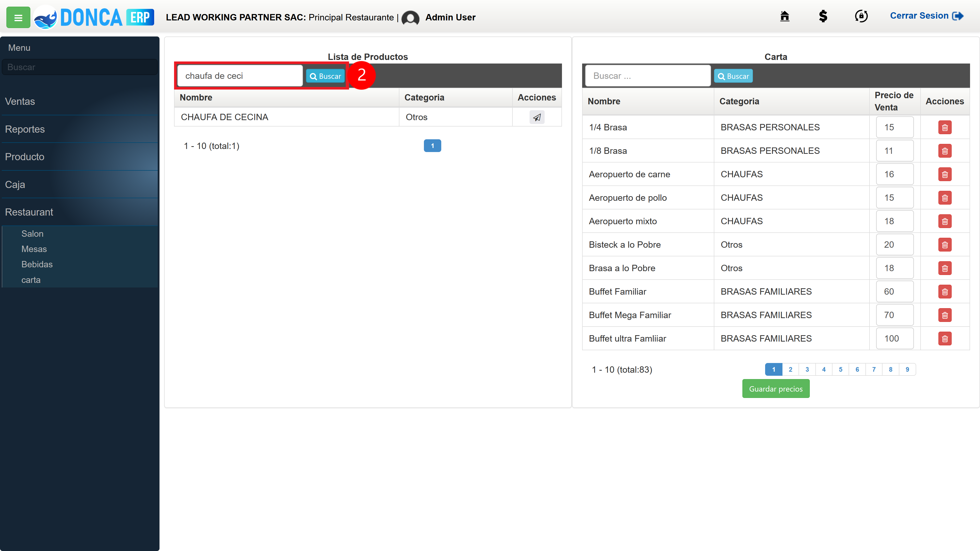The height and width of the screenshot is (551, 980).
Task: Search products with Buscar button
Action: click(x=325, y=76)
